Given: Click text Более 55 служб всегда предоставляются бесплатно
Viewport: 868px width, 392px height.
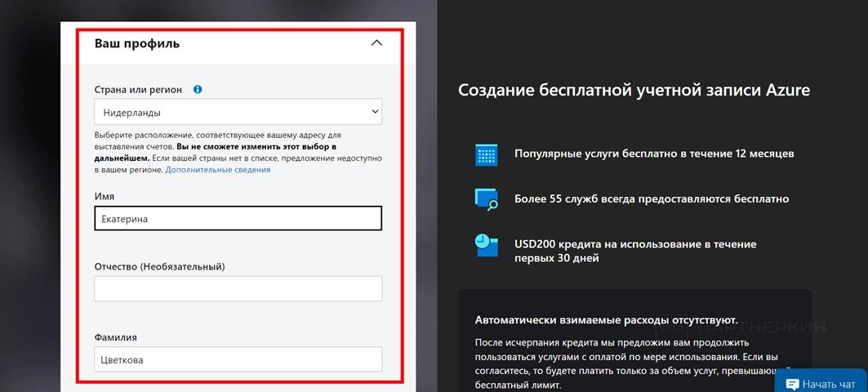Looking at the screenshot, I should point(652,198).
